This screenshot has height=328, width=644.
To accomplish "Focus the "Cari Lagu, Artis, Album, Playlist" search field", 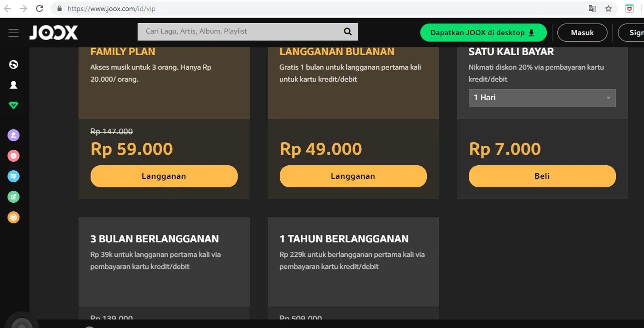I will point(239,32).
